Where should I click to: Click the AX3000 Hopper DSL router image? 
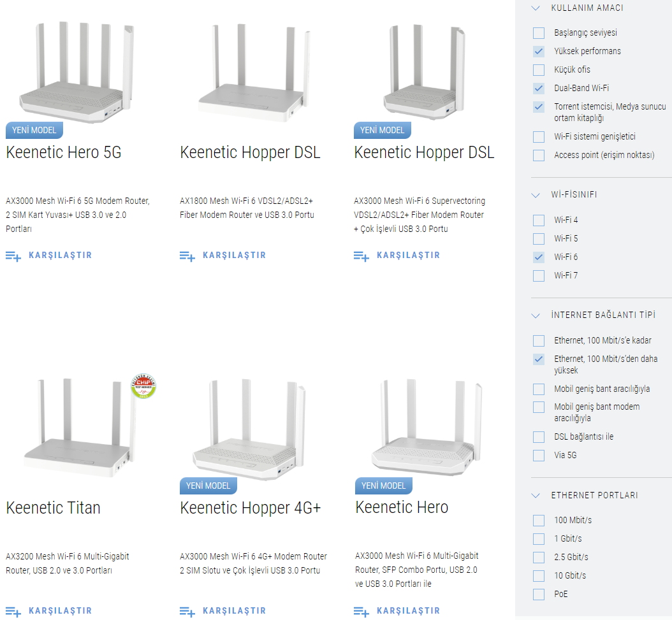click(x=424, y=72)
